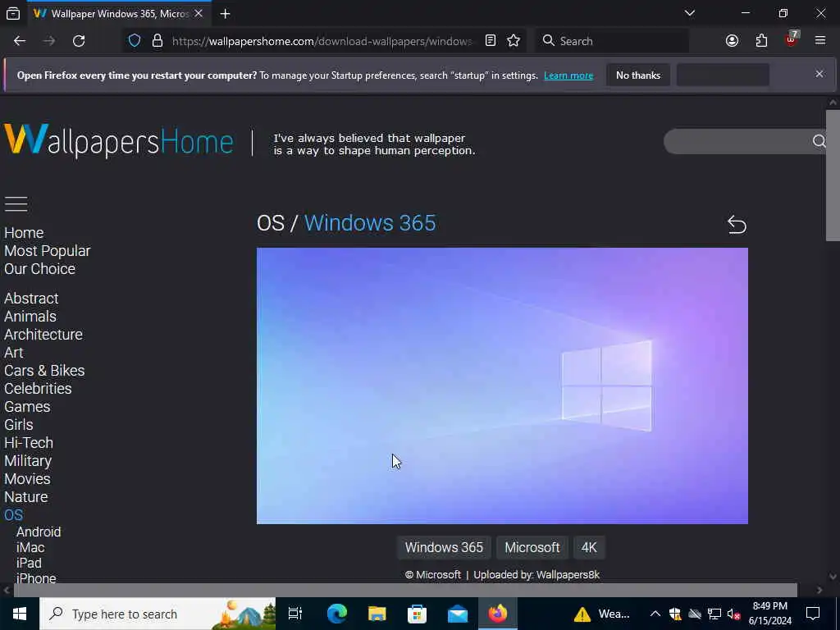Viewport: 840px width, 630px height.
Task: Click the Windows 365 heading link
Action: pos(370,223)
